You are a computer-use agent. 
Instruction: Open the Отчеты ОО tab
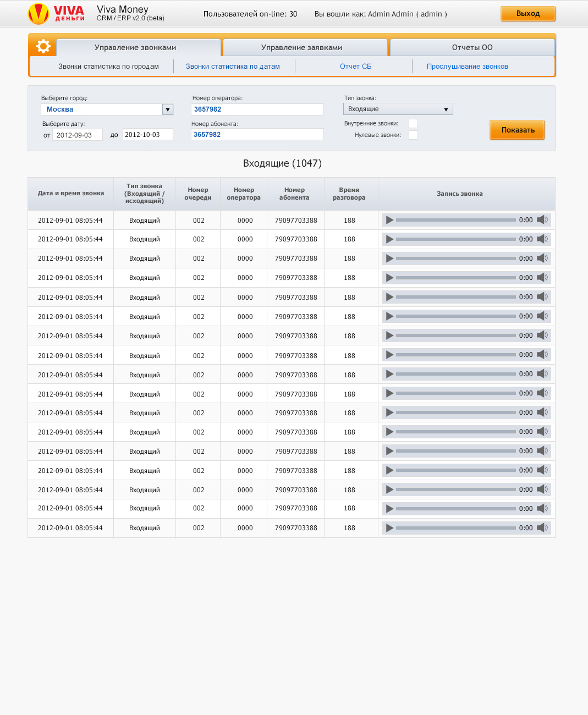471,47
